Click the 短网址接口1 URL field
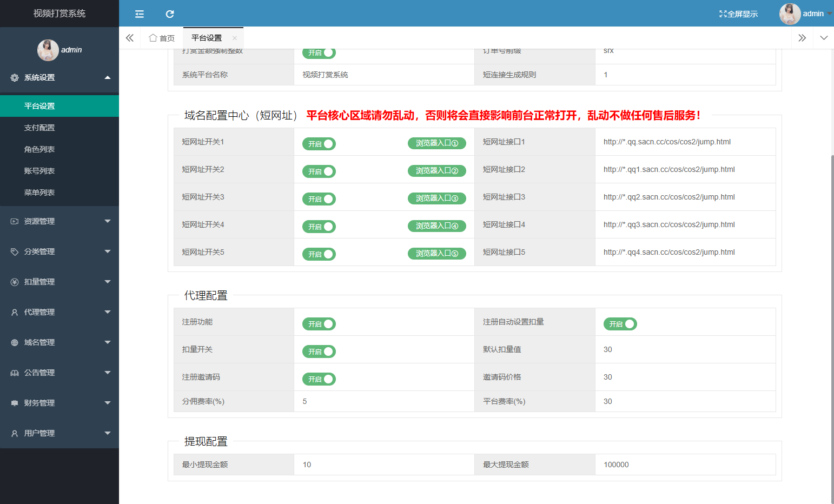This screenshot has height=504, width=834. [x=685, y=142]
